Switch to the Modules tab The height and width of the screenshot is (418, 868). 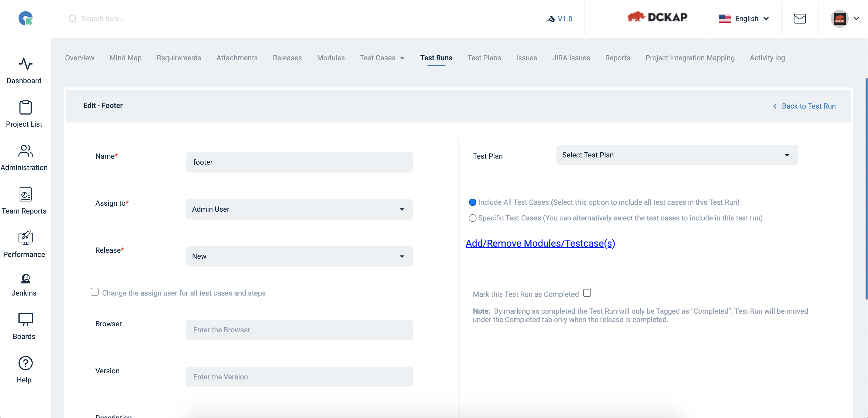point(331,58)
